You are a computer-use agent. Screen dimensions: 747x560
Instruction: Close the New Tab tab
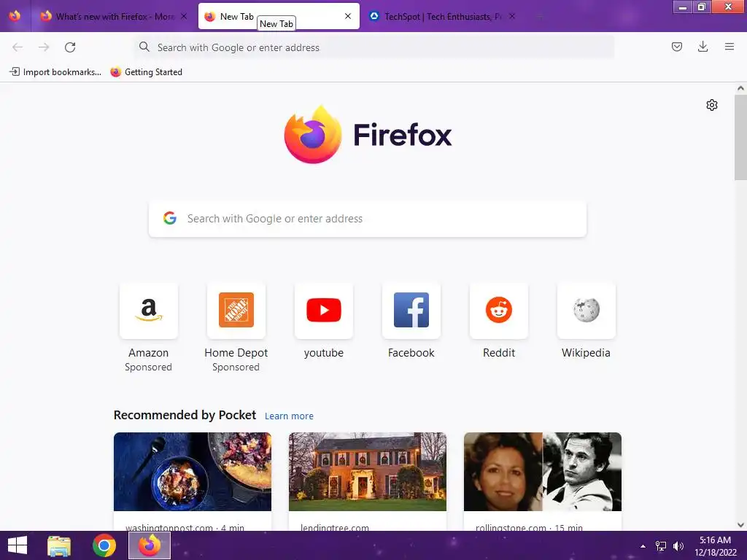coord(348,16)
